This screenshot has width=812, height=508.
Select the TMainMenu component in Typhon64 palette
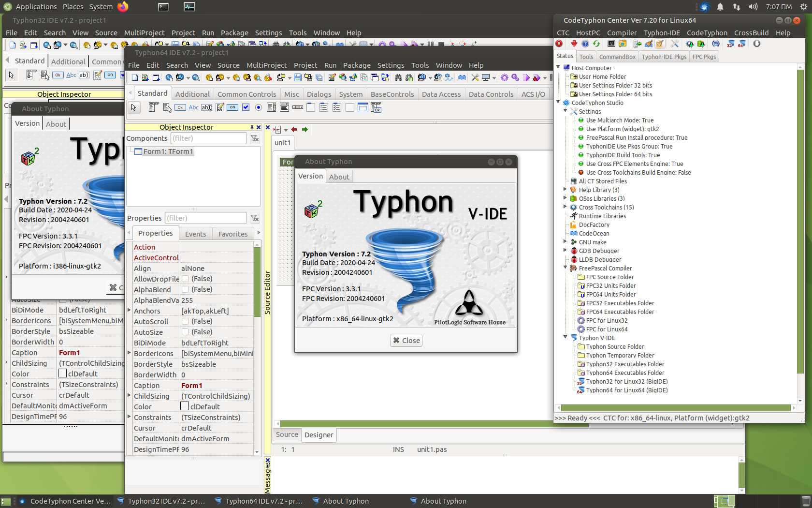point(153,107)
